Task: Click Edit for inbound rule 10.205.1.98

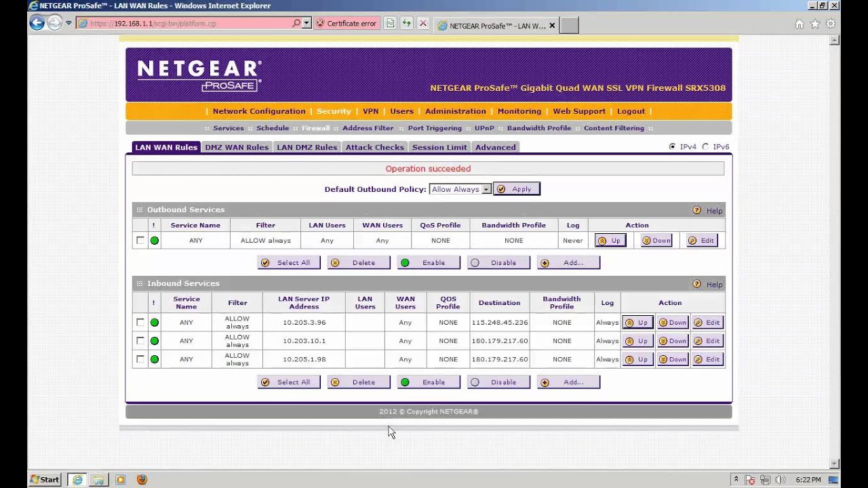Action: [707, 359]
